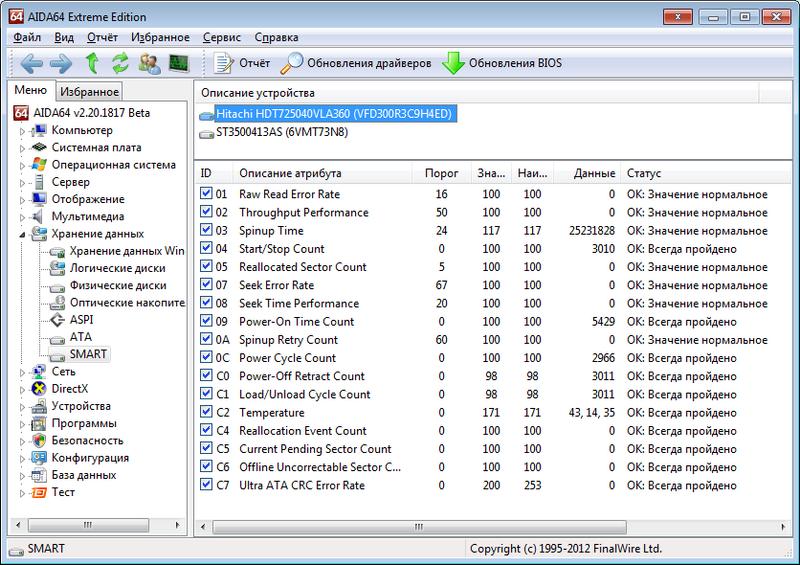Select Физические диски in the tree
The height and width of the screenshot is (565, 800).
[x=118, y=285]
